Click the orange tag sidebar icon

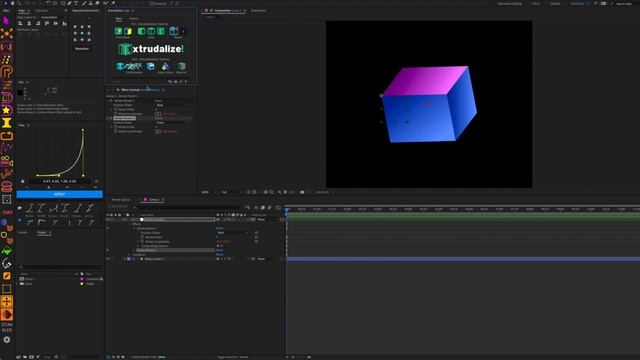point(7,314)
